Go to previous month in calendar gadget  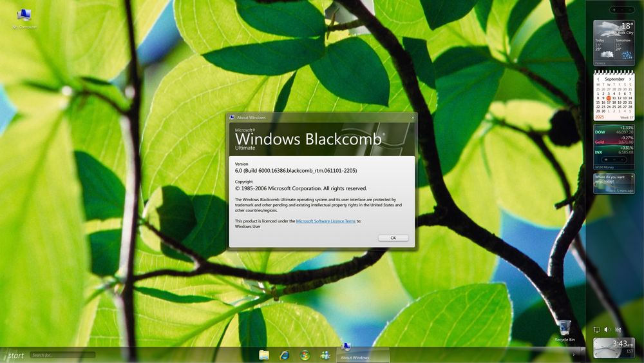click(598, 79)
